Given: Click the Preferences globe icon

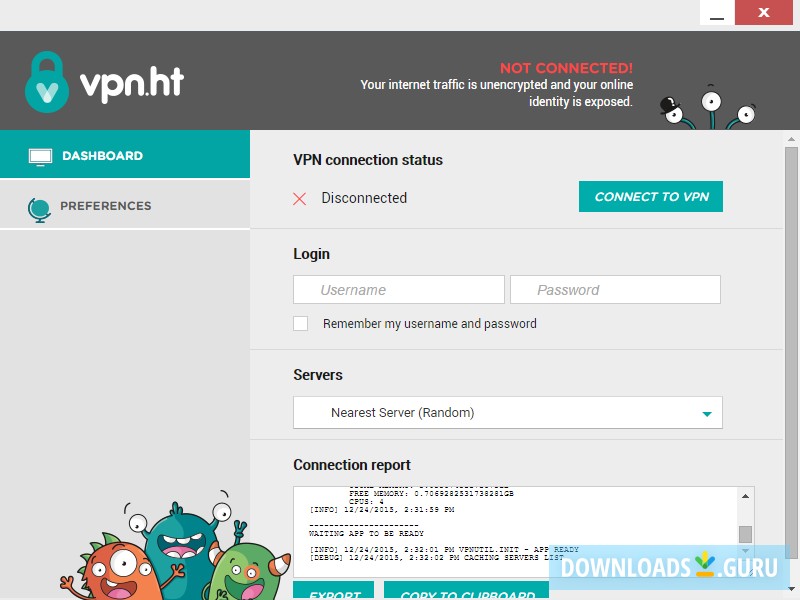Looking at the screenshot, I should tap(38, 206).
